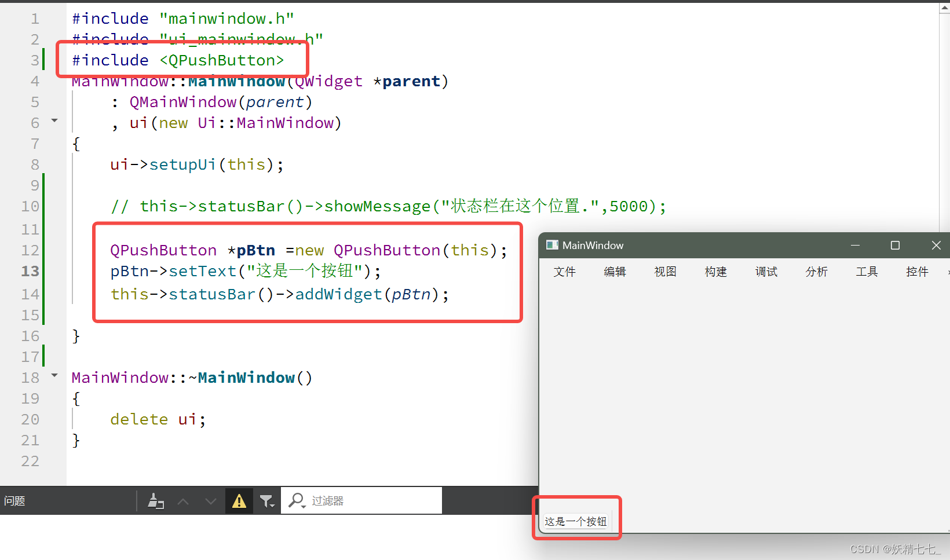Click the QMainWindow(parent) initializer line
Screen dimensions: 950x560
pyautogui.click(x=211, y=102)
